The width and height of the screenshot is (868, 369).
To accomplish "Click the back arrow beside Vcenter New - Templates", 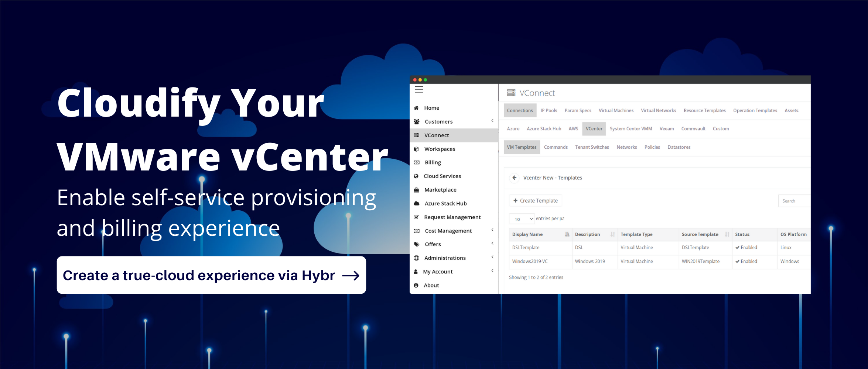I will [x=514, y=178].
